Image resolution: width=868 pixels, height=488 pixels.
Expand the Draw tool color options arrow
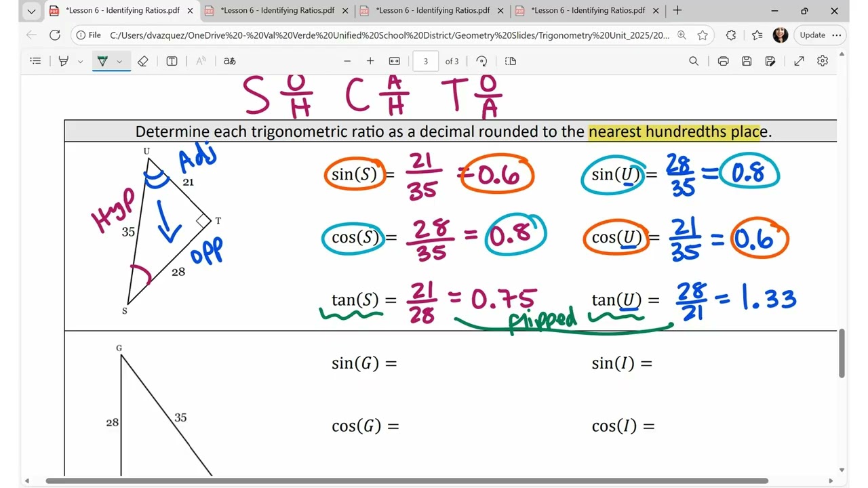(119, 61)
